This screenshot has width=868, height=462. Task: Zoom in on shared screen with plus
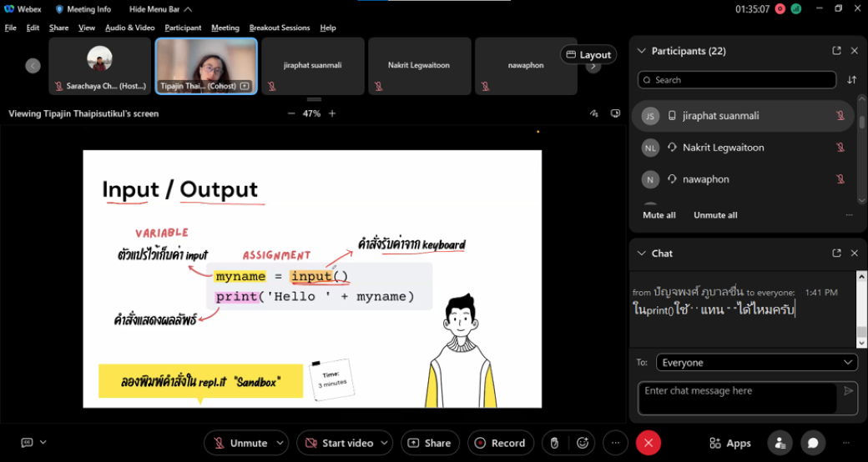332,113
